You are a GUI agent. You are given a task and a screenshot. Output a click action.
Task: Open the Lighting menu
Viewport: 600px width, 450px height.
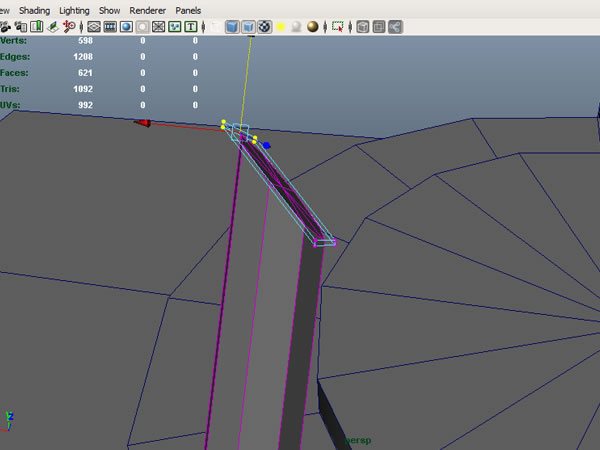click(x=74, y=9)
